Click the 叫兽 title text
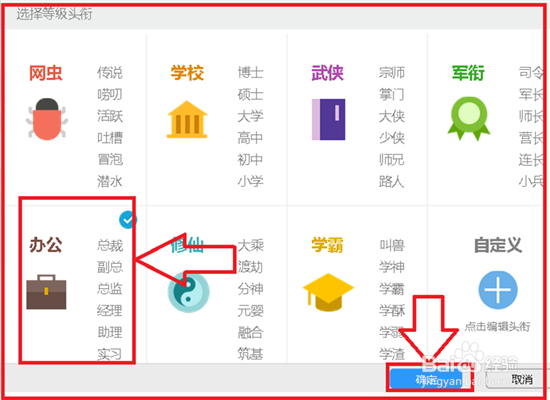 pos(392,245)
